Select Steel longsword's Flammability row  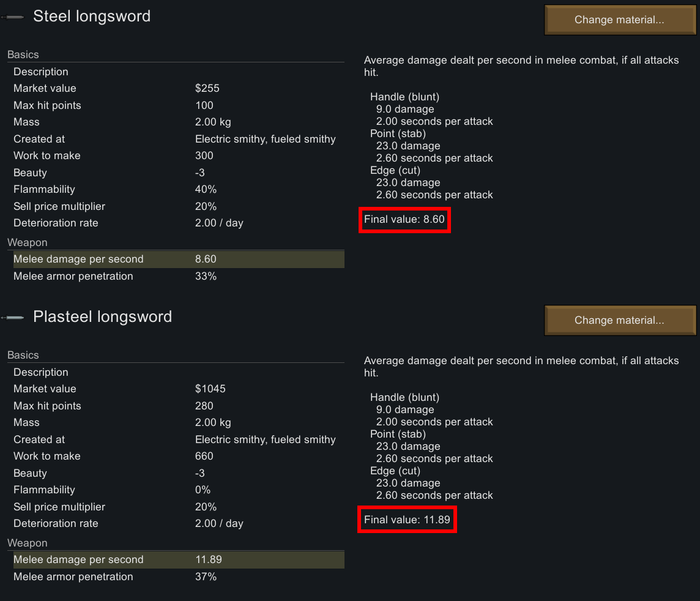tap(178, 189)
